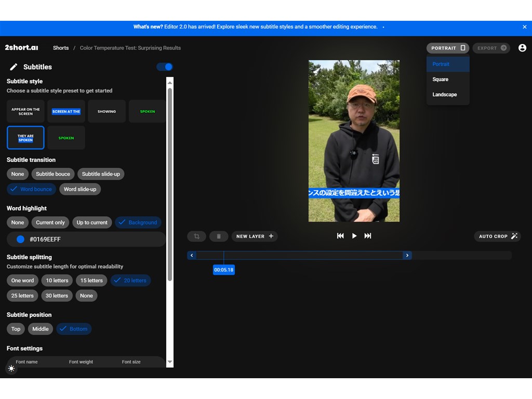Select Subtitle slide-up transition
The image size is (532, 399).
coord(101,174)
